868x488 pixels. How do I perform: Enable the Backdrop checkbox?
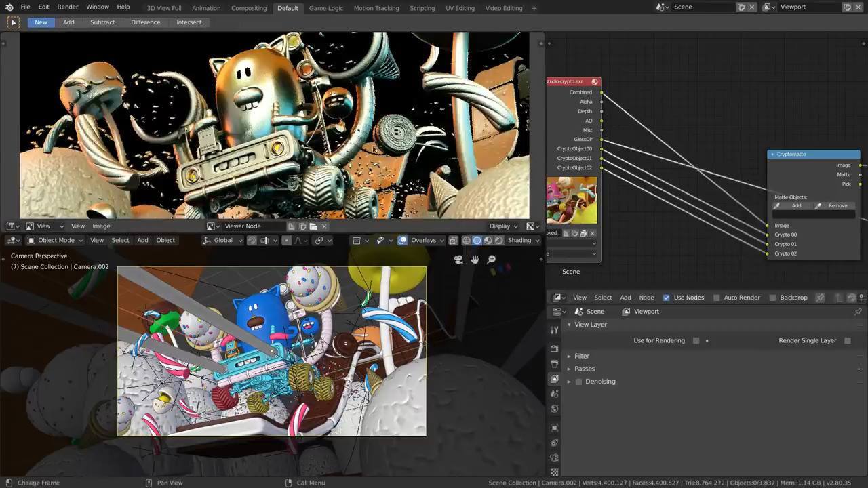coord(773,298)
